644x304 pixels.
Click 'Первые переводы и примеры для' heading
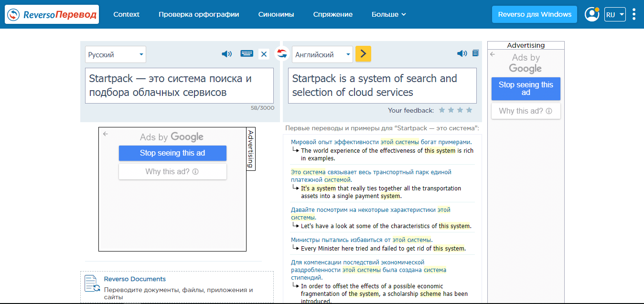coord(382,128)
